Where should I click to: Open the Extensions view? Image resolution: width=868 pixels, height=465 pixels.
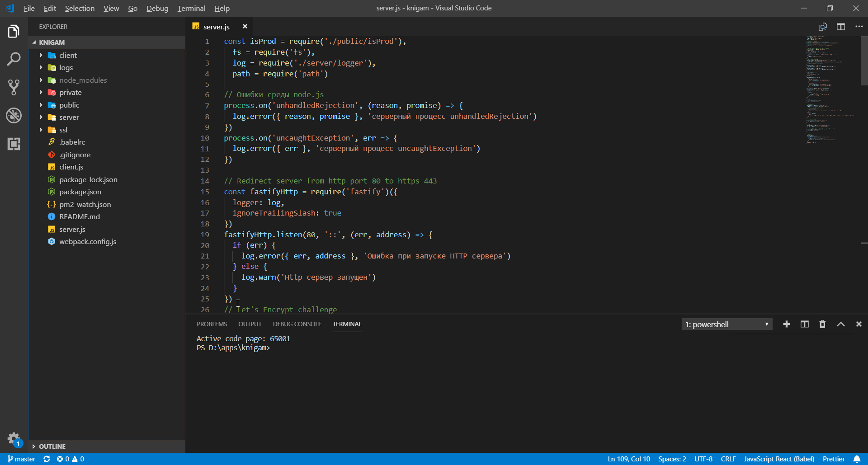14,144
